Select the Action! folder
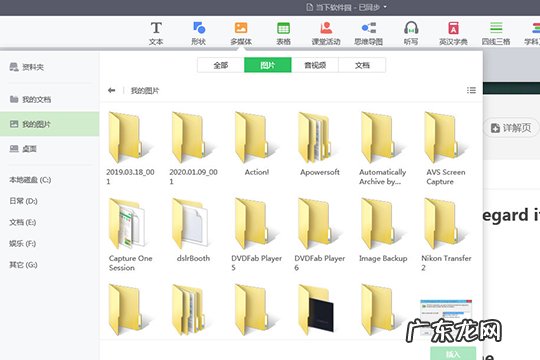 pyautogui.click(x=257, y=144)
